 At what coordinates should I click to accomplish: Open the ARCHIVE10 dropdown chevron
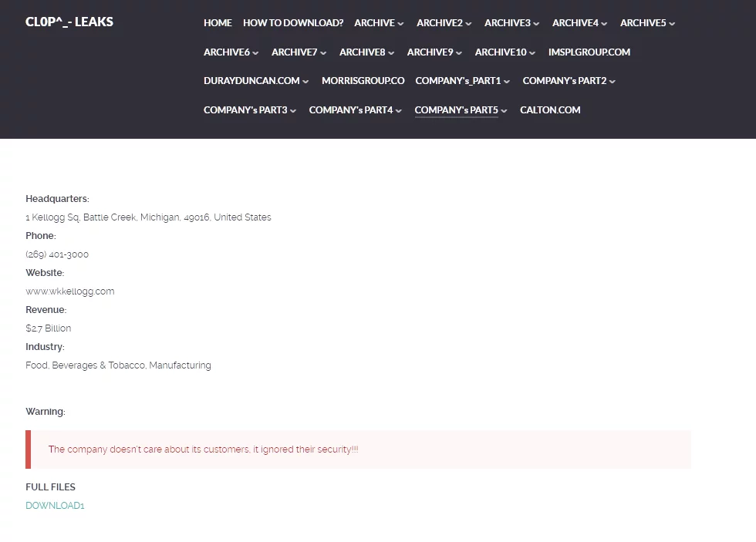coord(532,53)
